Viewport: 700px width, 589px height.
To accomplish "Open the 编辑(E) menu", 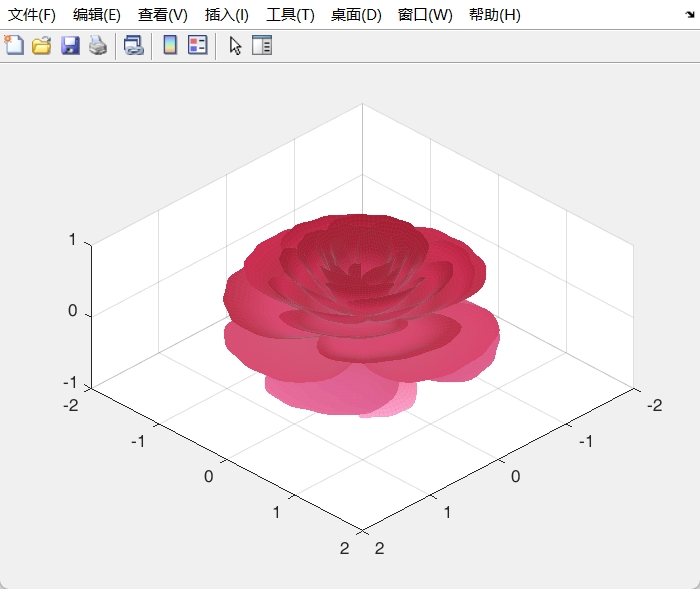I will tap(96, 15).
